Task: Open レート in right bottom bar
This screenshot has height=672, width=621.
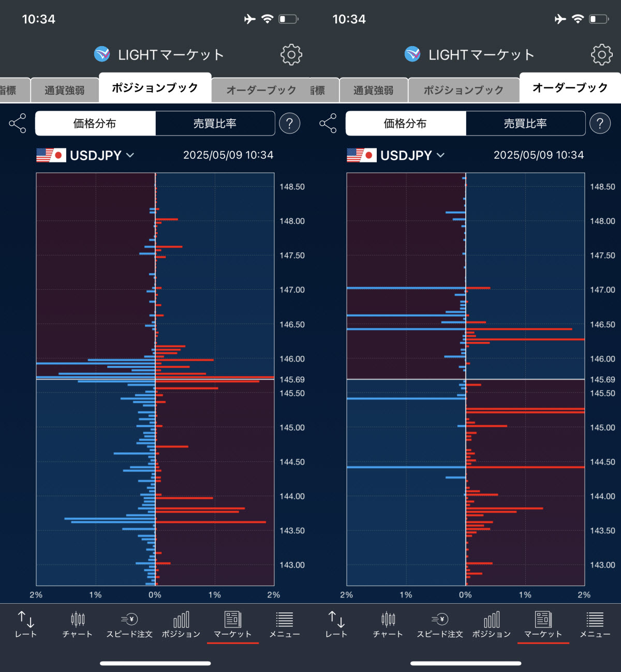Action: (336, 624)
